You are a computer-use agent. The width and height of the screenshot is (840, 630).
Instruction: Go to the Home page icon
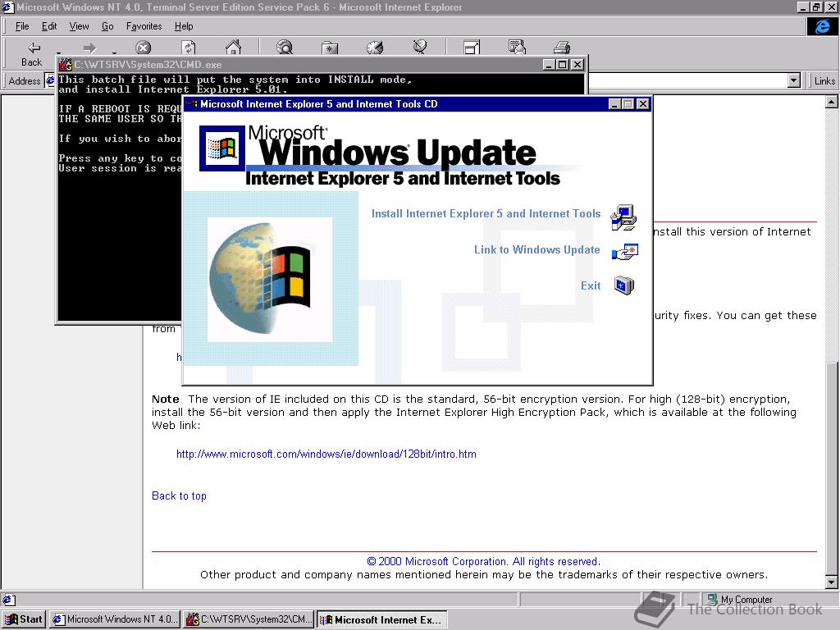(x=233, y=48)
